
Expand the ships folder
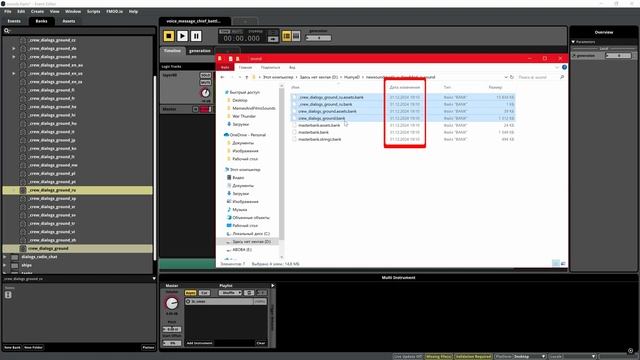(x=5, y=265)
